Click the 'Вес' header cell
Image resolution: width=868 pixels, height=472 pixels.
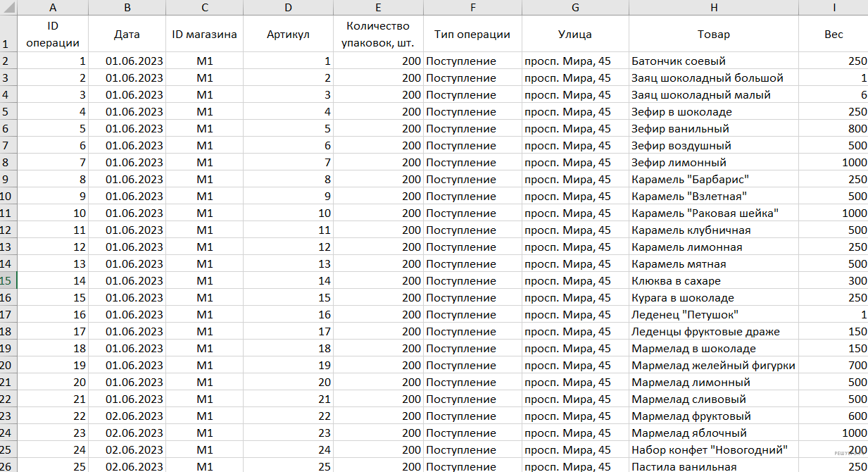tap(834, 34)
